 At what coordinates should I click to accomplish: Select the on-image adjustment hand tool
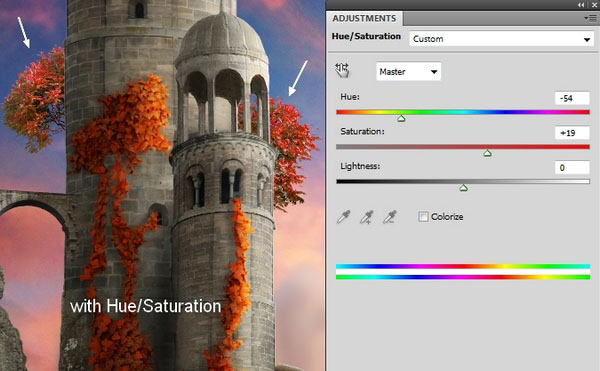pos(342,70)
